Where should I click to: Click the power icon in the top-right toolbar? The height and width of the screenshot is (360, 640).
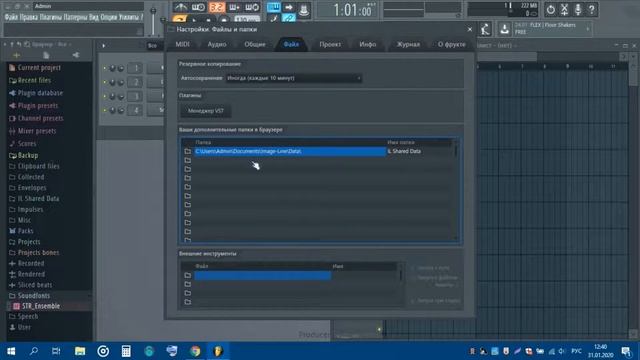(551, 9)
